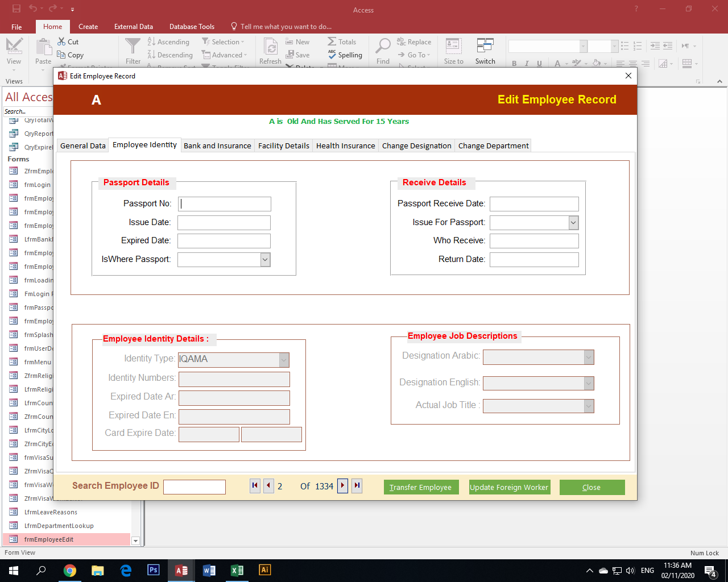Open Actual Job Title dropdown

589,406
